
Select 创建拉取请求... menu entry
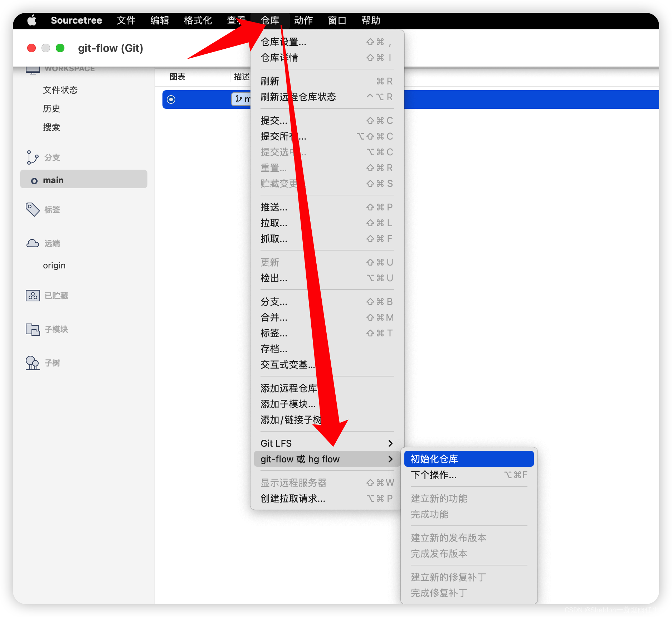[327, 499]
